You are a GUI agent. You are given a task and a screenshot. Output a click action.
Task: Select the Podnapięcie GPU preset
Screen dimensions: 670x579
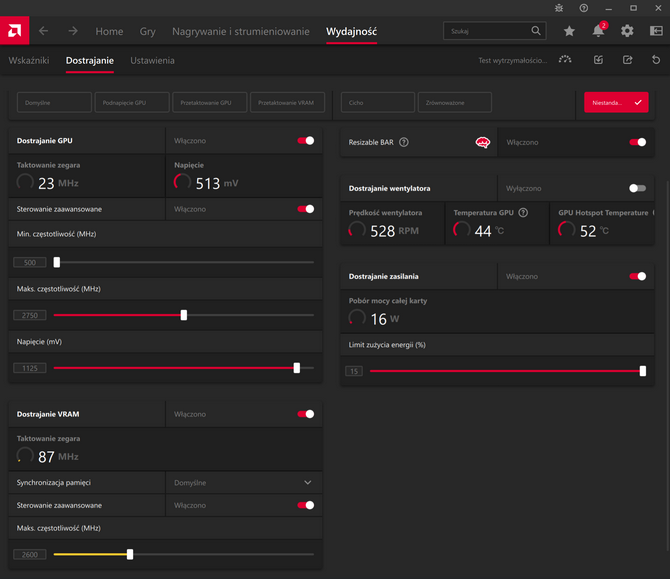[132, 103]
